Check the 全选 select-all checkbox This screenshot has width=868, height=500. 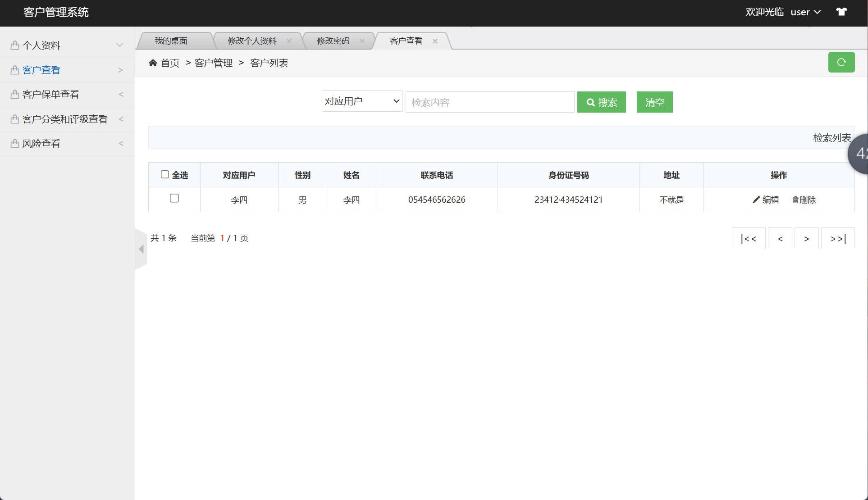tap(164, 174)
